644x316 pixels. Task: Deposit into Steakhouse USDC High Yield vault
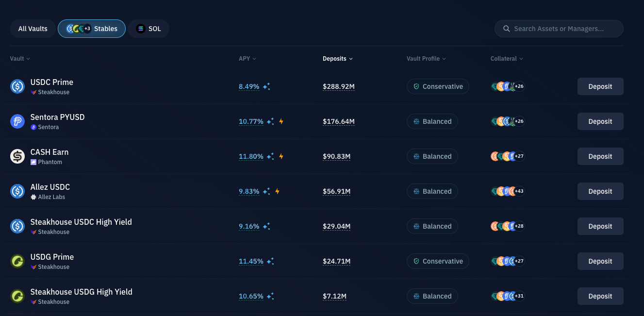600,226
